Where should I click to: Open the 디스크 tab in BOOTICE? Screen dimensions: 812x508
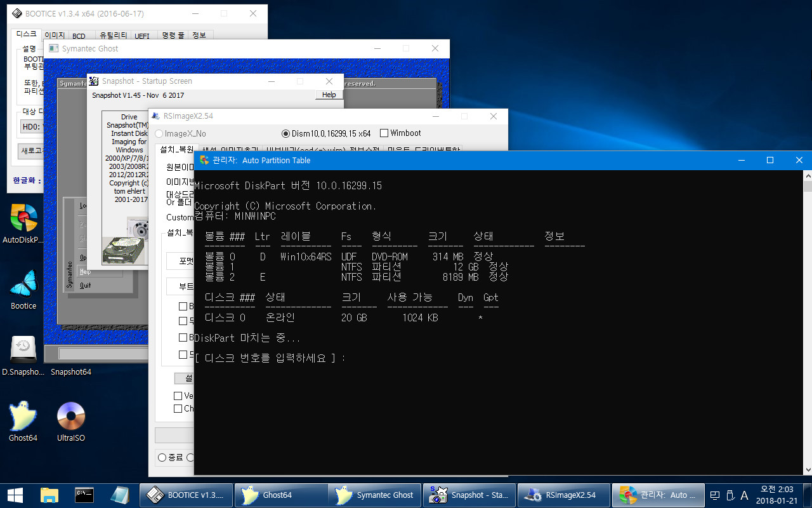tap(26, 34)
